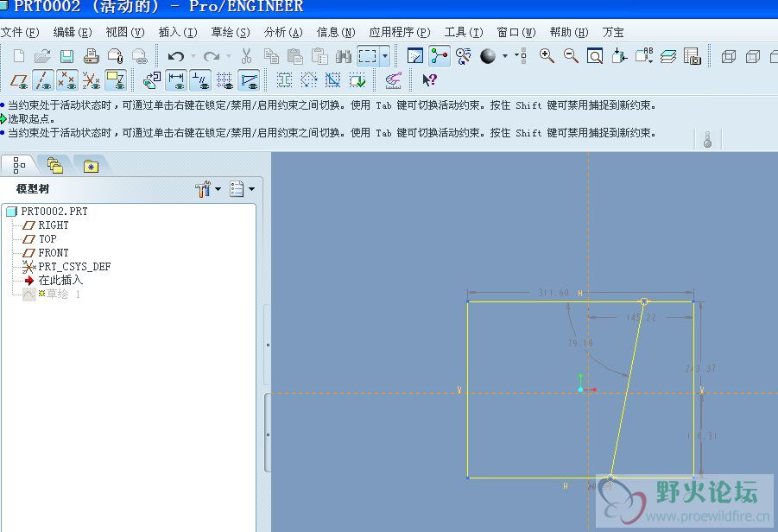Click the Copy icon
The width and height of the screenshot is (778, 532).
pyautogui.click(x=271, y=55)
